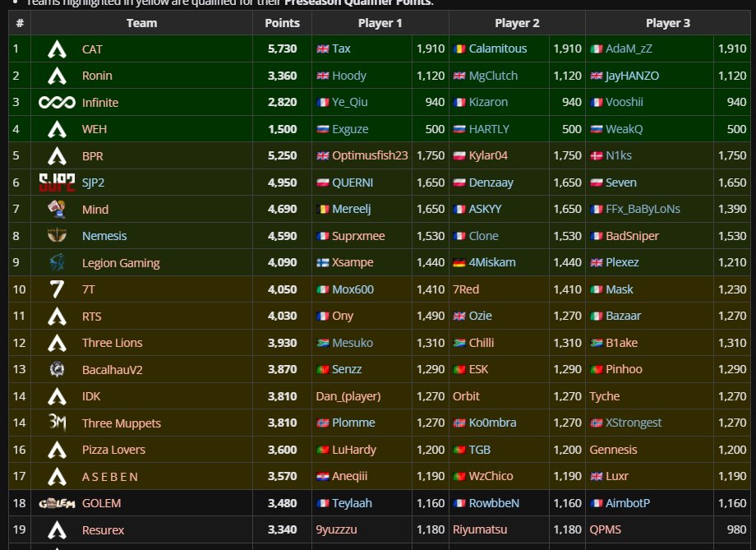This screenshot has height=550, width=756.
Task: Open player HARTLY's profile link
Action: (489, 129)
